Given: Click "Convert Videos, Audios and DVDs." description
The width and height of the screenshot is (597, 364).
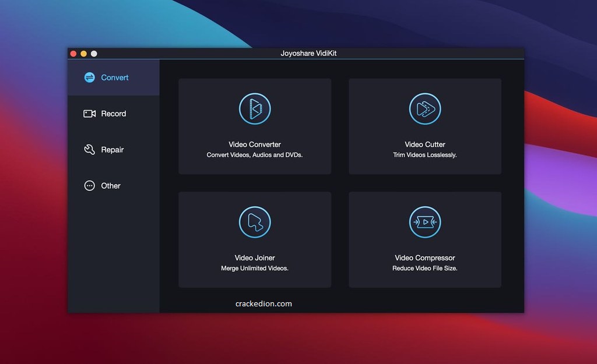Looking at the screenshot, I should coord(255,155).
